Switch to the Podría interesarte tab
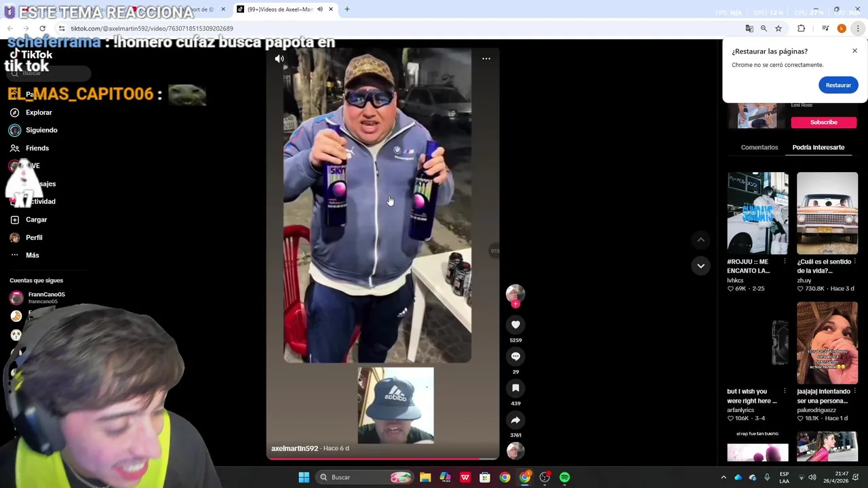868x488 pixels. pos(818,147)
